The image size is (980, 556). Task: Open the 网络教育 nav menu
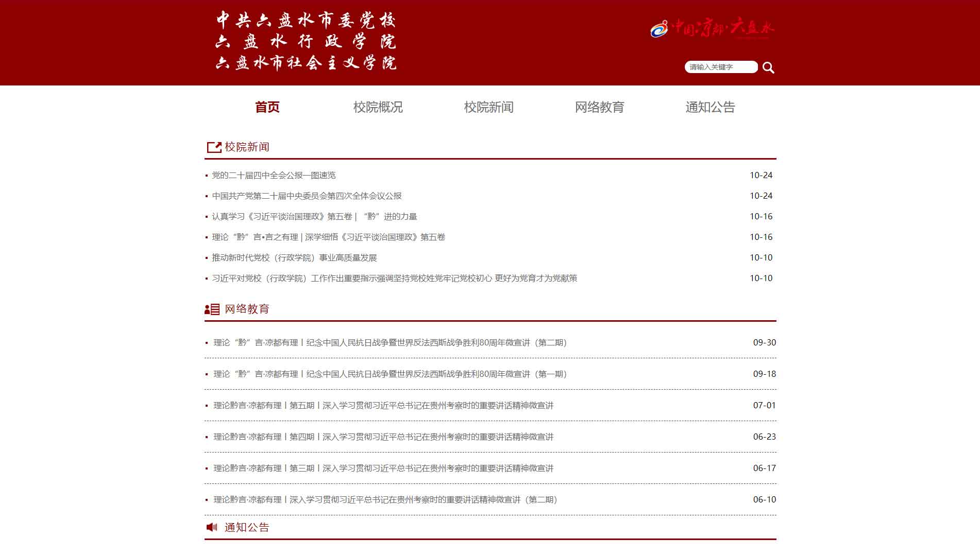(x=600, y=107)
